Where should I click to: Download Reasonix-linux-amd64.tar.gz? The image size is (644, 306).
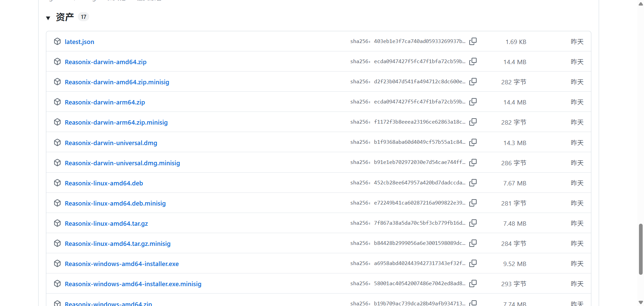106,223
